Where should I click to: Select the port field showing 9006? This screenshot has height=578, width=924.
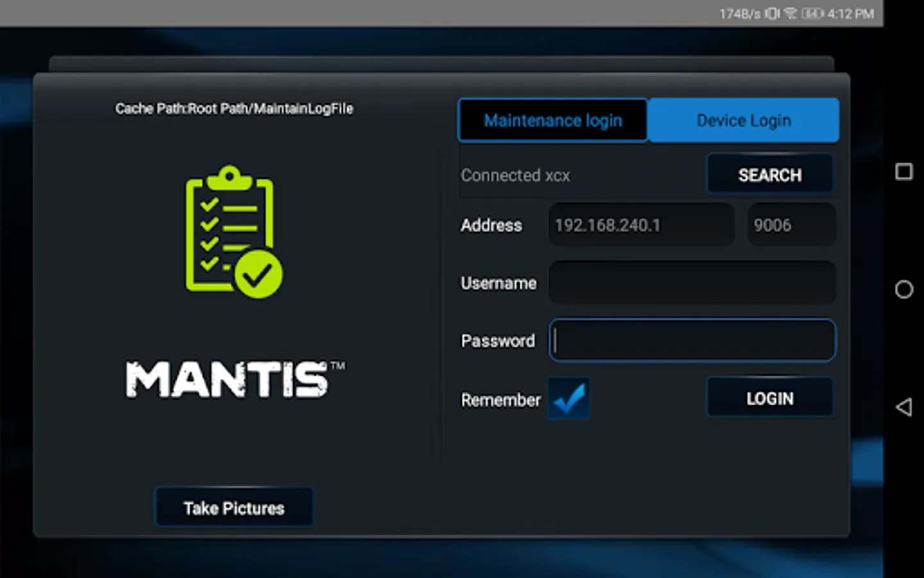point(792,225)
